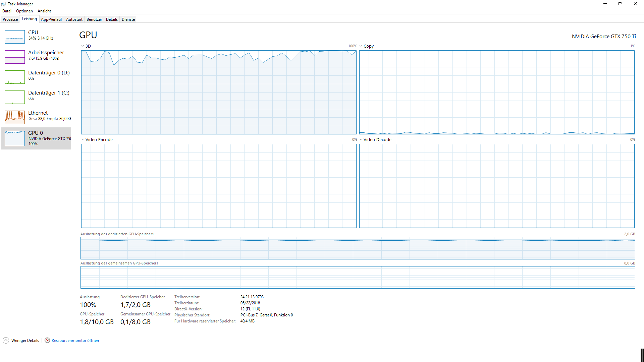The width and height of the screenshot is (644, 362).
Task: Click the dedicated GPU memory usage graph
Action: pos(358,248)
